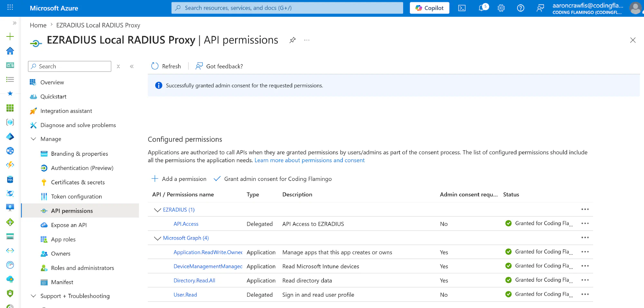Screen dimensions: 644x308
Task: Open ellipsis menu for Directory.Read.All row
Action: (x=585, y=280)
